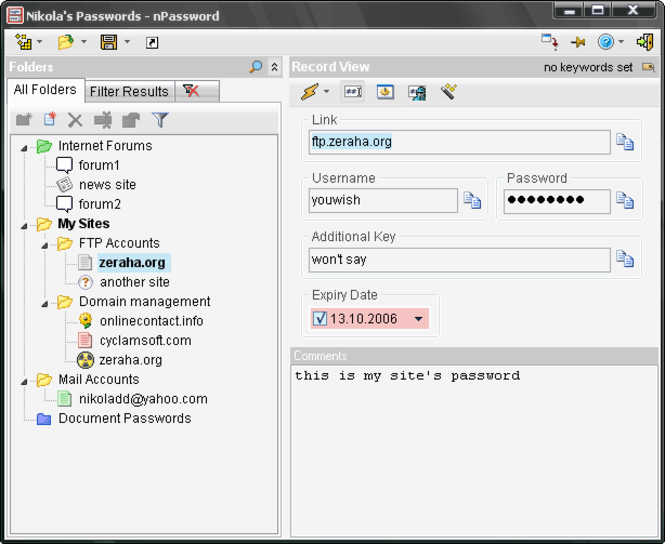
Task: Click the magic wand icon in Record View
Action: [449, 92]
